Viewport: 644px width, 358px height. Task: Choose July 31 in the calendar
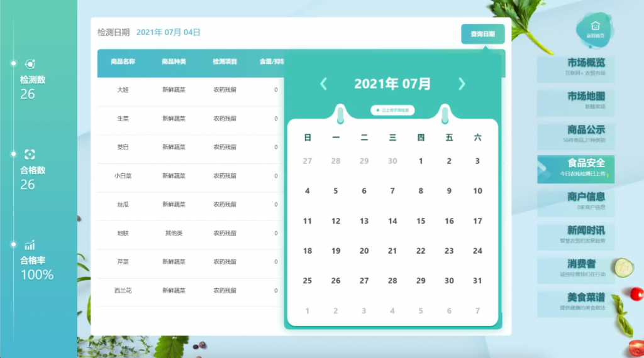coord(477,281)
